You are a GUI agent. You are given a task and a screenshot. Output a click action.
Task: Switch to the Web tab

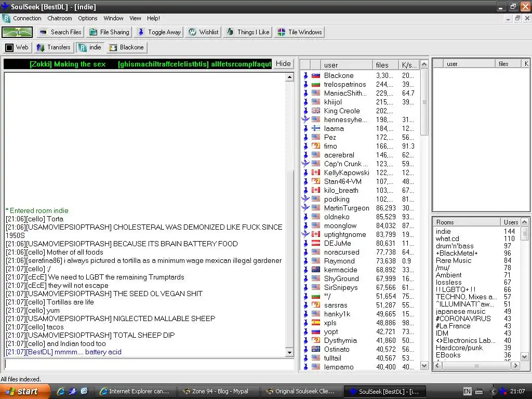pos(17,47)
